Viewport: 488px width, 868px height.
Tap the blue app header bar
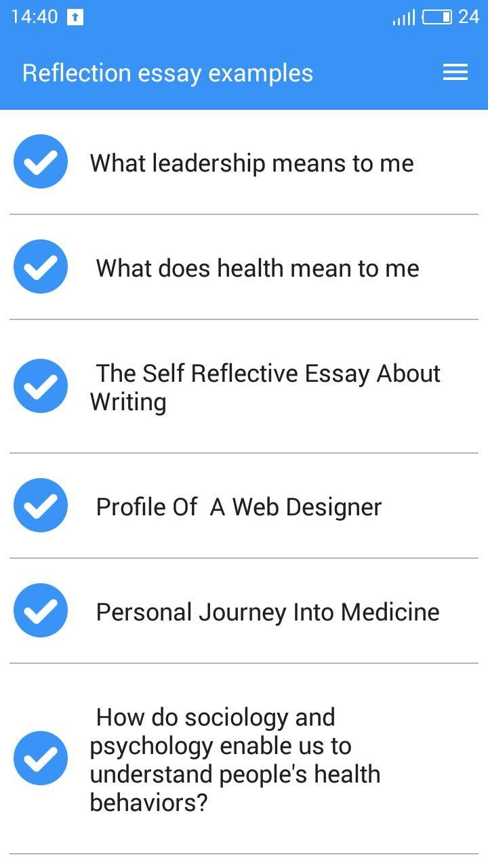click(x=244, y=72)
